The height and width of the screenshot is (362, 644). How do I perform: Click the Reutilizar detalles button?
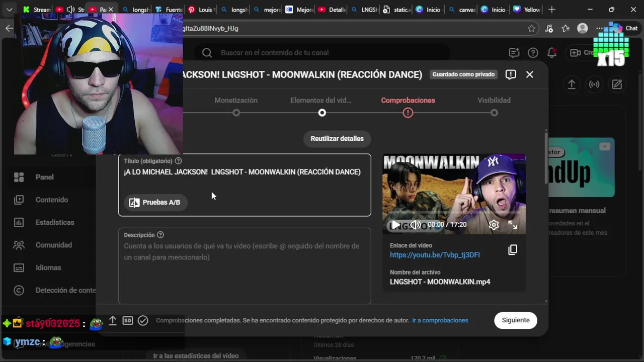(x=337, y=139)
